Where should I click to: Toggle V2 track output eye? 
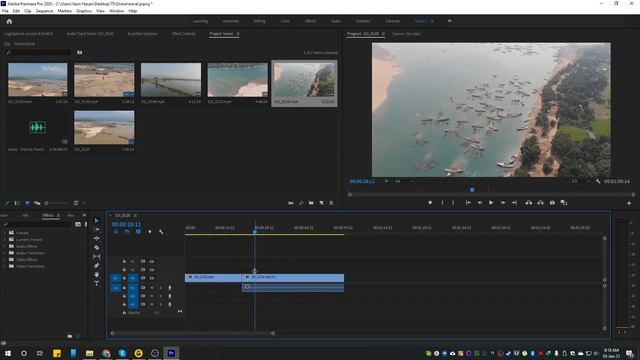coord(152,270)
